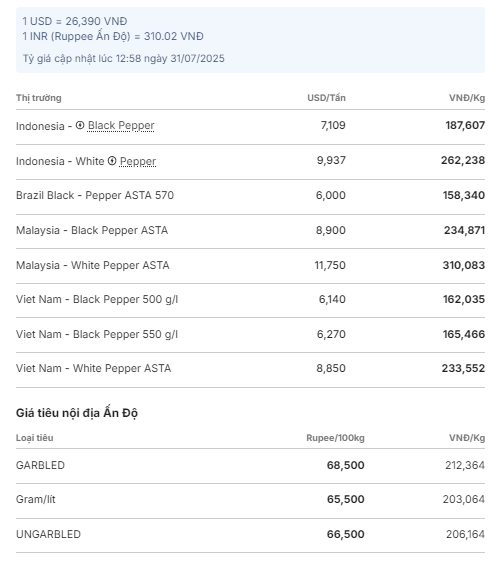This screenshot has width=496, height=562.
Task: Click the exchange rate update timestamp text
Action: [124, 58]
